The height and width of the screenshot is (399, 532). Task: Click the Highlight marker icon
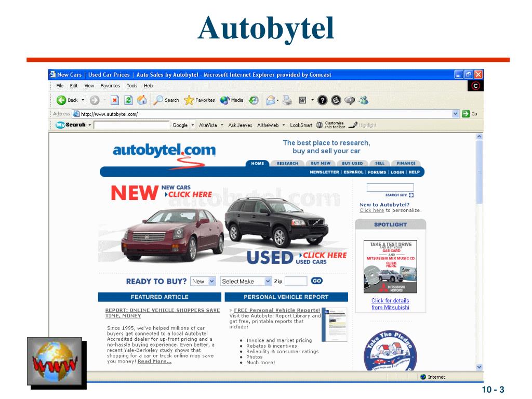(x=353, y=125)
